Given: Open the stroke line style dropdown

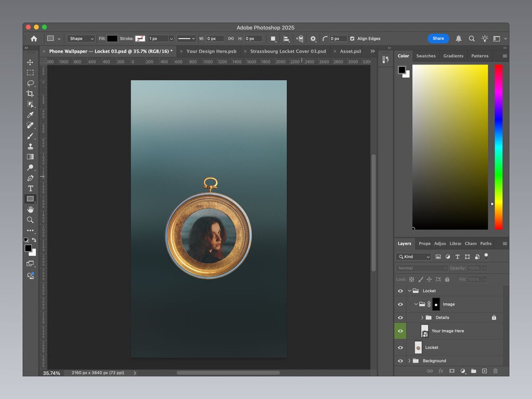Looking at the screenshot, I should [x=186, y=39].
